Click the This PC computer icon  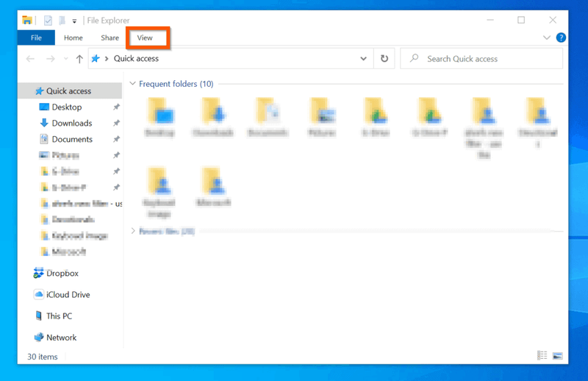pyautogui.click(x=39, y=316)
